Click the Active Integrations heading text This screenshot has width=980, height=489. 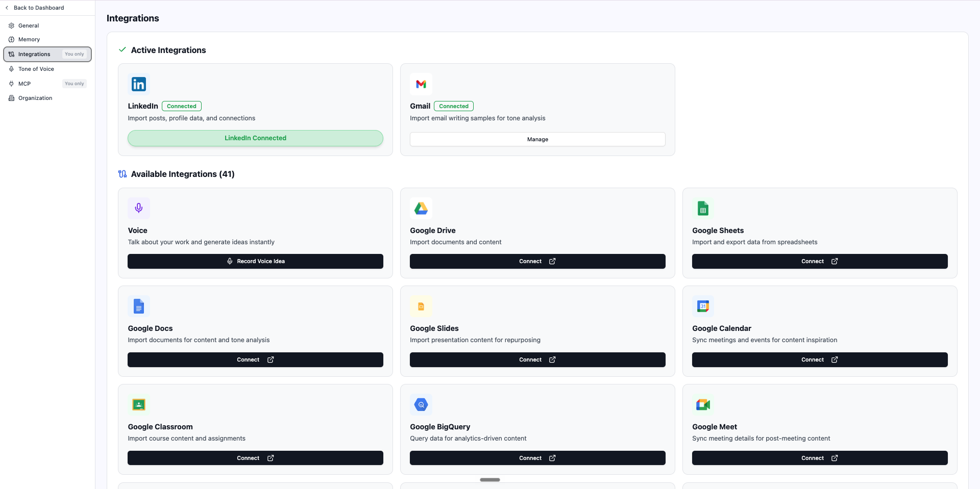click(168, 50)
